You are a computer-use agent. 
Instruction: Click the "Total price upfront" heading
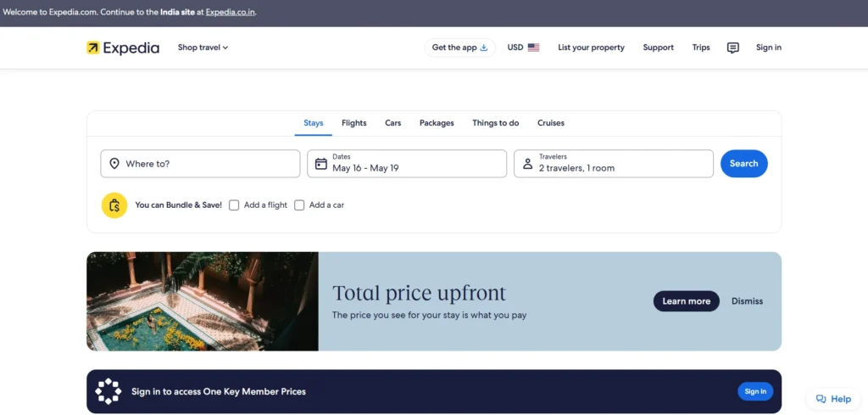[419, 293]
